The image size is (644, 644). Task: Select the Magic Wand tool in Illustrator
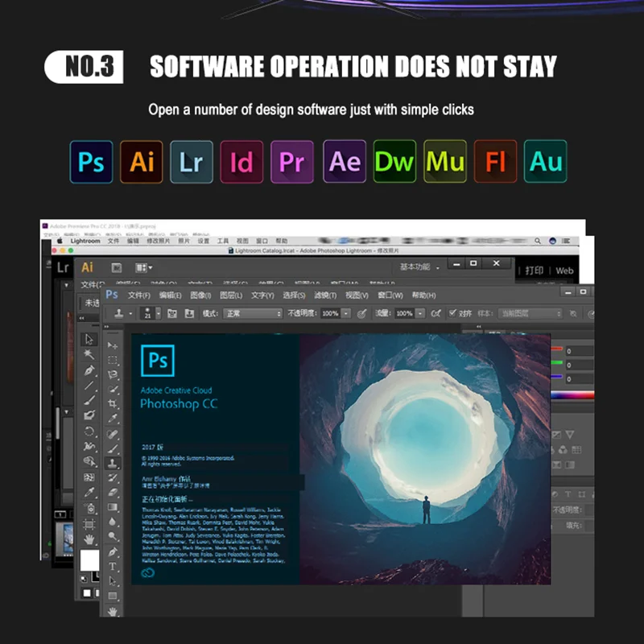click(x=89, y=354)
